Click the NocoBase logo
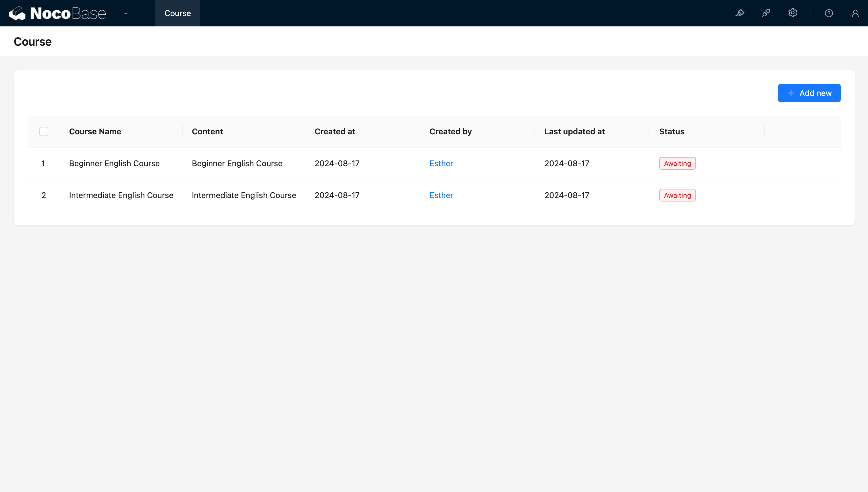868x492 pixels. coord(57,13)
